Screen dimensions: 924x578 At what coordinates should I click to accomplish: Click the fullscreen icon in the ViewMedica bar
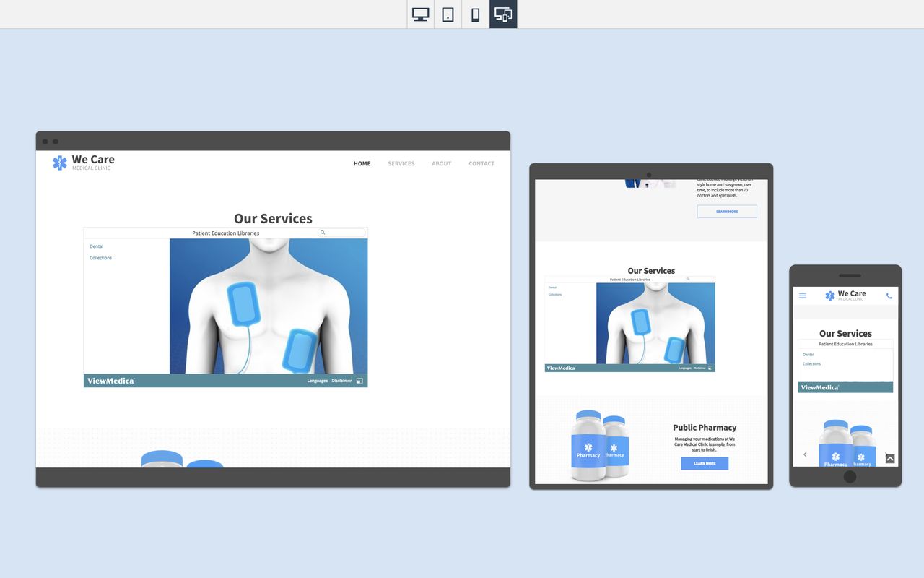tap(359, 381)
